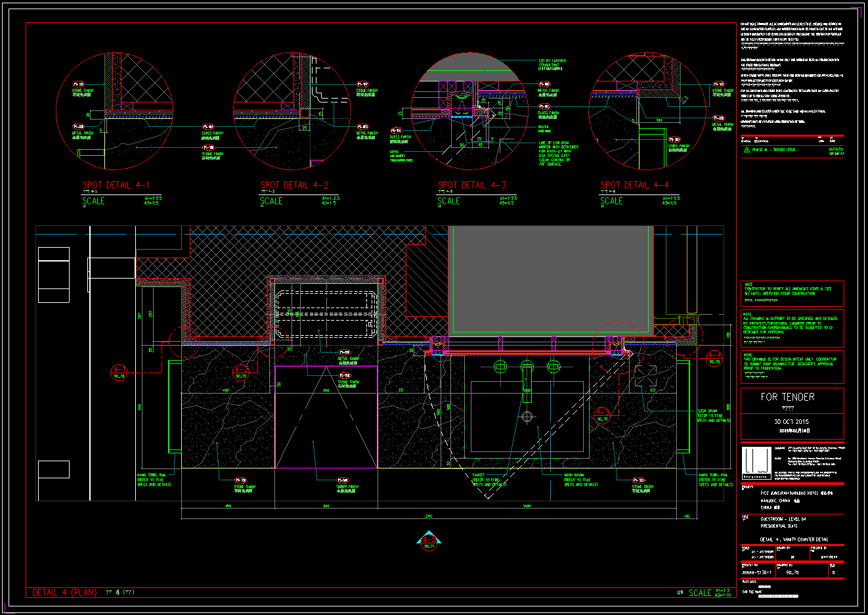Screen dimensions: 868x615
Task: Select the SPOT DETAIL 4-1 title
Action: click(x=116, y=185)
